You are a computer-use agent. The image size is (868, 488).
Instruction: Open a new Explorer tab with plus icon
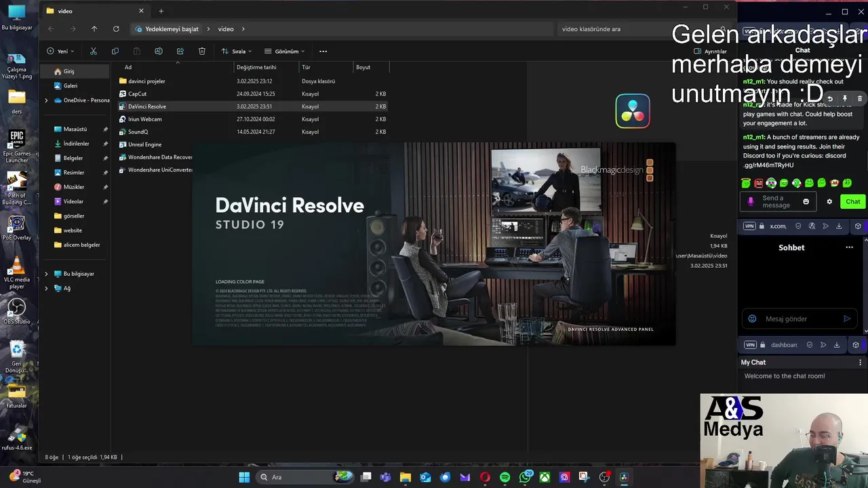pyautogui.click(x=161, y=11)
